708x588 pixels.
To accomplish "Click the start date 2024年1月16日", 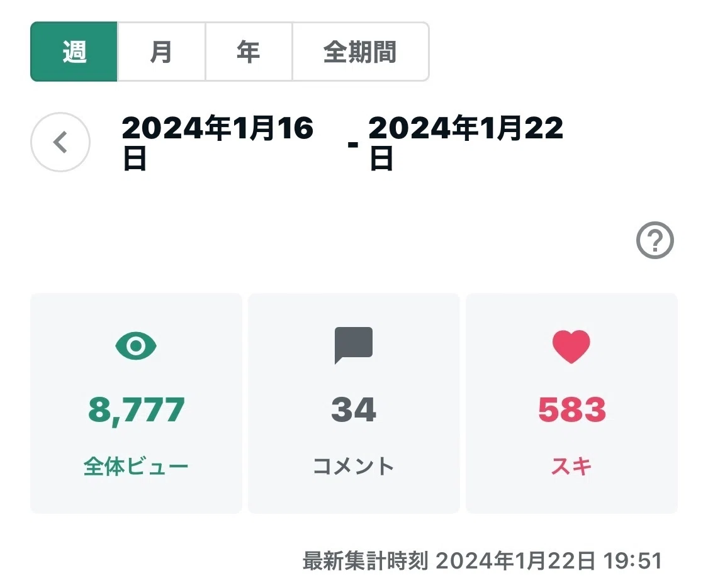I will 217,143.
